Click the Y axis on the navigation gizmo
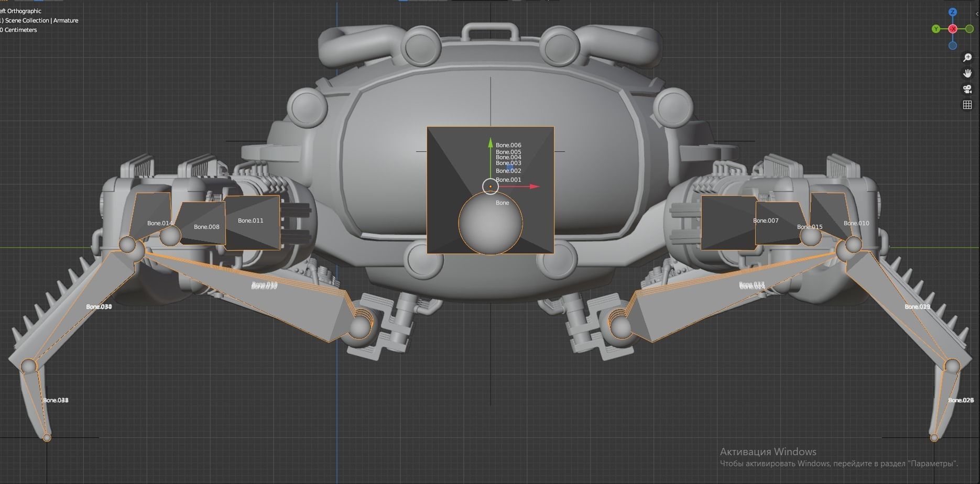Screen dimensions: 980x484 pyautogui.click(x=936, y=28)
